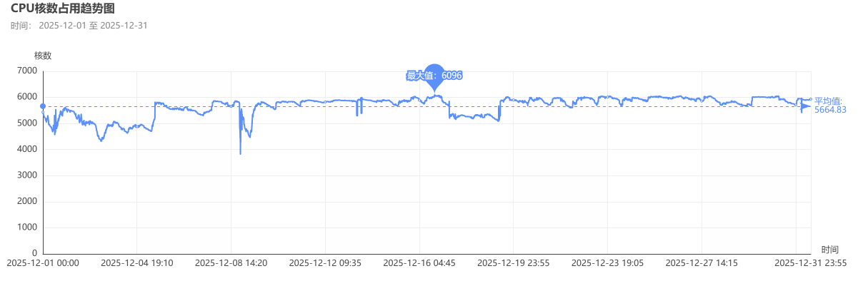868x286 pixels.
Task: Click the arrow at the average line's end
Action: click(x=806, y=106)
